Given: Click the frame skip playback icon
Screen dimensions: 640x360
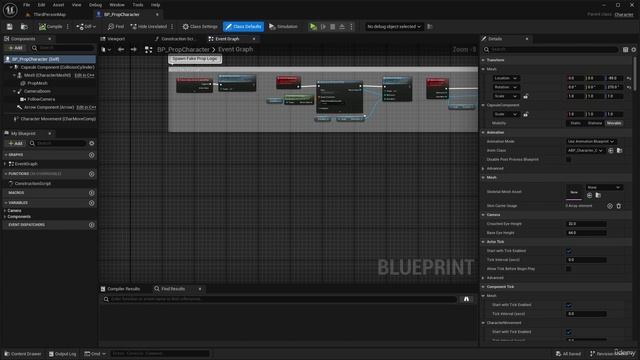Looking at the screenshot, I should tap(323, 27).
